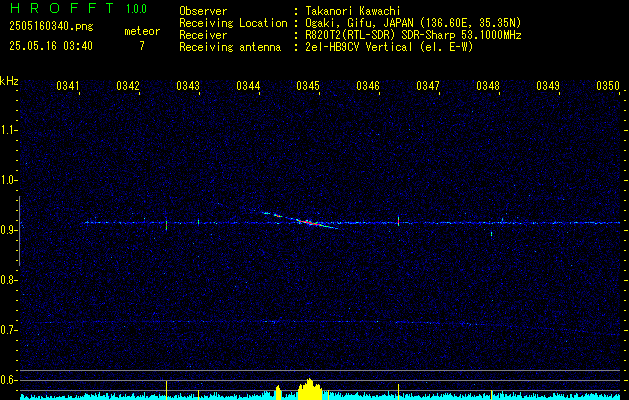Click the 'Observer' field label
Screen dimensions: 629x400
203,11
